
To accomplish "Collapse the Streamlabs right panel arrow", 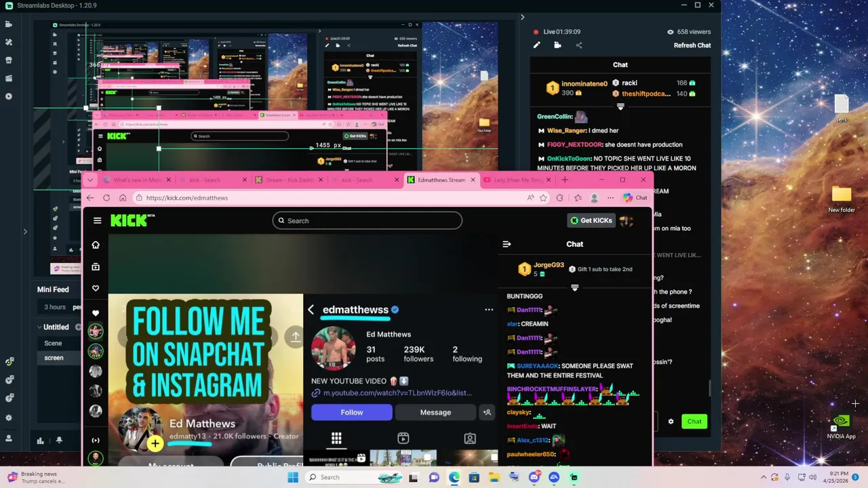I will (522, 18).
